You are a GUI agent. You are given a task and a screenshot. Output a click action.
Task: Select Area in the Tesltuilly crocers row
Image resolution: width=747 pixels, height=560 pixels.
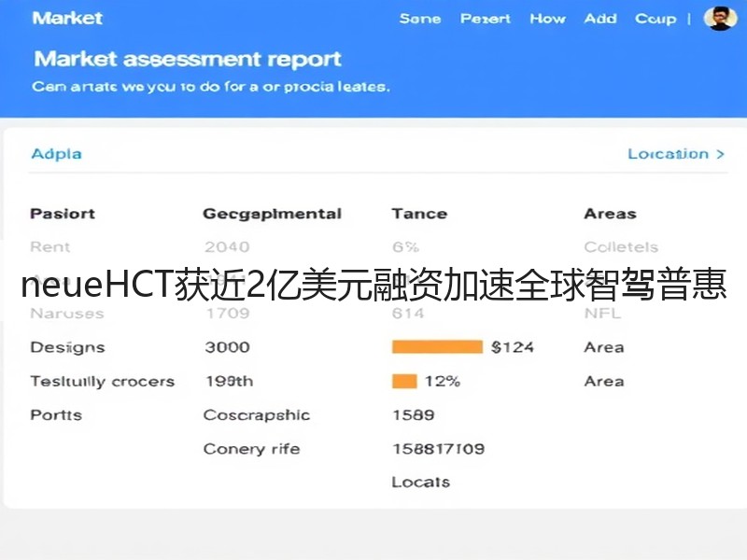coord(603,382)
